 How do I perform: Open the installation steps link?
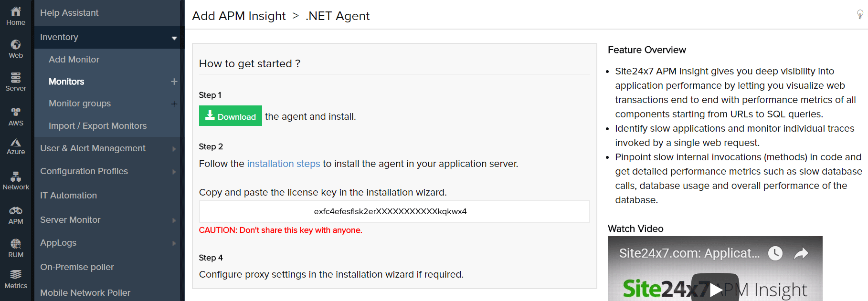pyautogui.click(x=284, y=164)
